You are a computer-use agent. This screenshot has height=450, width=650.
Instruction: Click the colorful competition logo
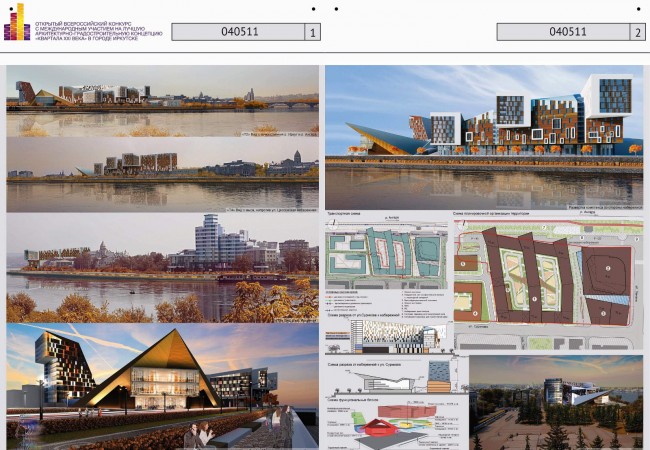[17, 22]
